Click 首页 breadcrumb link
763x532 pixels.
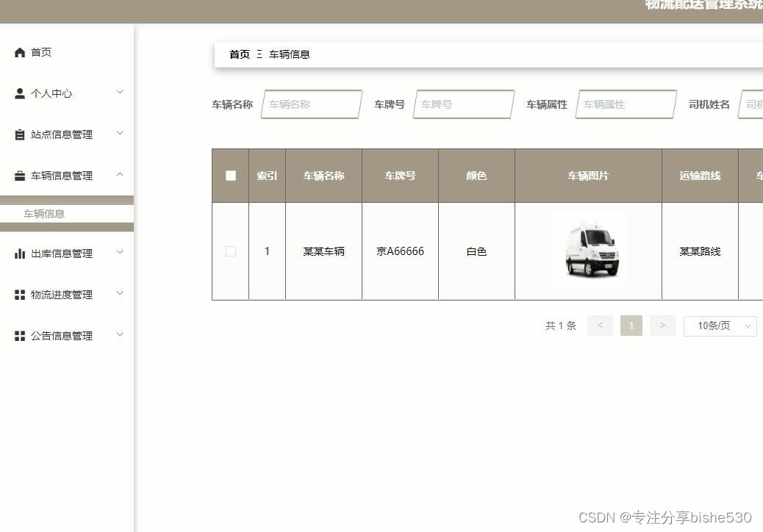[x=240, y=54]
